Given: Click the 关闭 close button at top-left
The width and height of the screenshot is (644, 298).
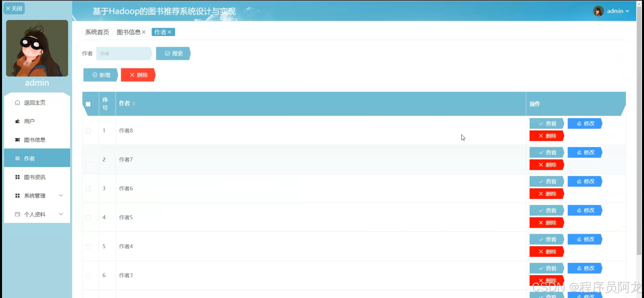Looking at the screenshot, I should pyautogui.click(x=14, y=8).
